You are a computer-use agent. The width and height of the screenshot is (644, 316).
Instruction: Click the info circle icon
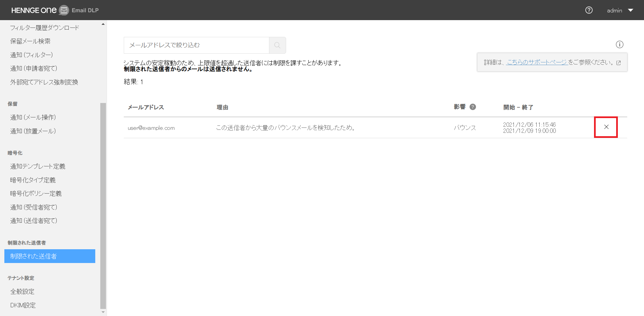tap(620, 45)
